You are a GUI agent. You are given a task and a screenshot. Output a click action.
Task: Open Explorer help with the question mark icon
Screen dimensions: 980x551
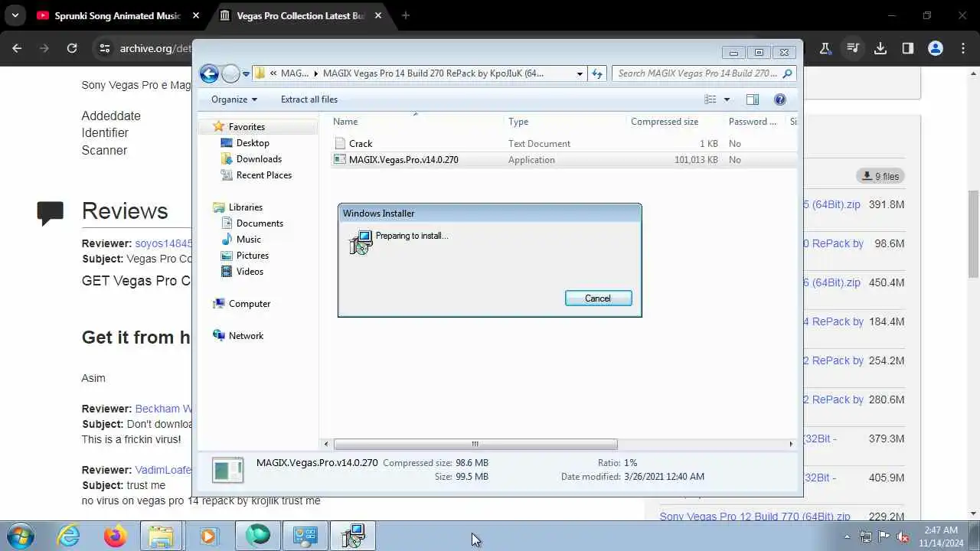[x=780, y=99]
